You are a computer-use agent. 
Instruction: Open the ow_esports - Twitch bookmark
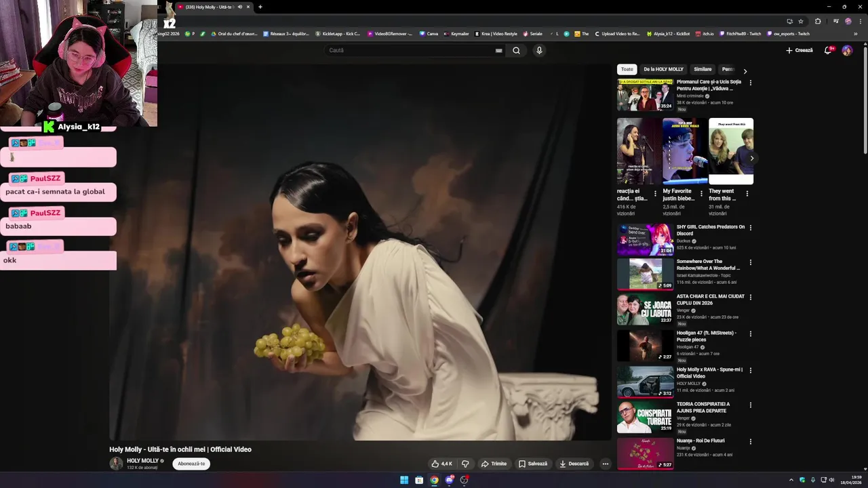tap(788, 33)
